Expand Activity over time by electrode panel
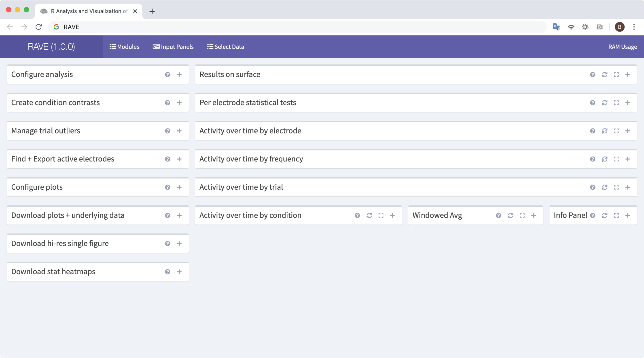The height and width of the screenshot is (358, 644). pyautogui.click(x=627, y=131)
